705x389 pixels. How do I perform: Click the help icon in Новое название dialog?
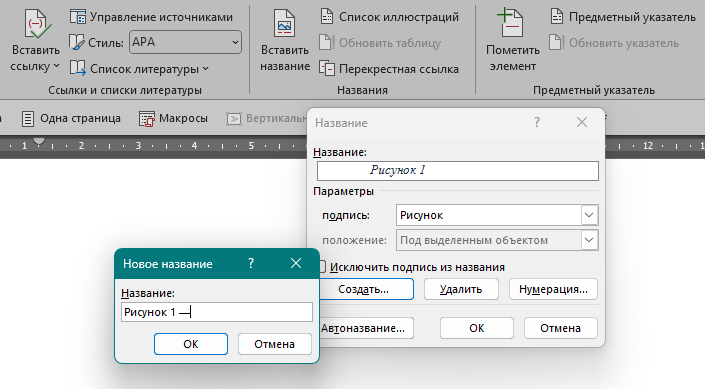click(x=251, y=264)
